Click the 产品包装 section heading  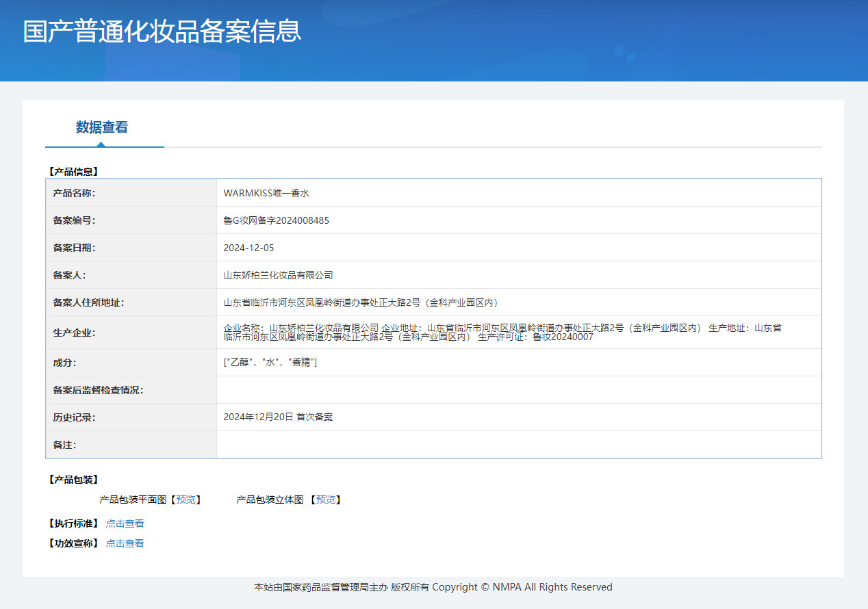[73, 480]
